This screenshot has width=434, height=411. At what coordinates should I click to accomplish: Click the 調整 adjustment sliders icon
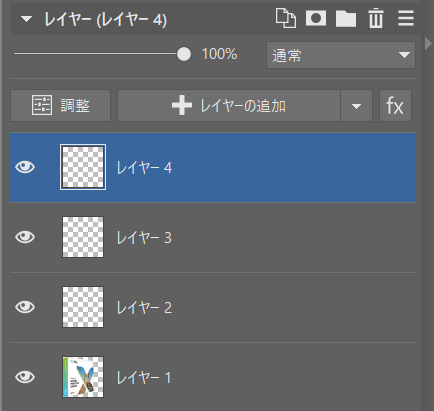pyautogui.click(x=42, y=105)
